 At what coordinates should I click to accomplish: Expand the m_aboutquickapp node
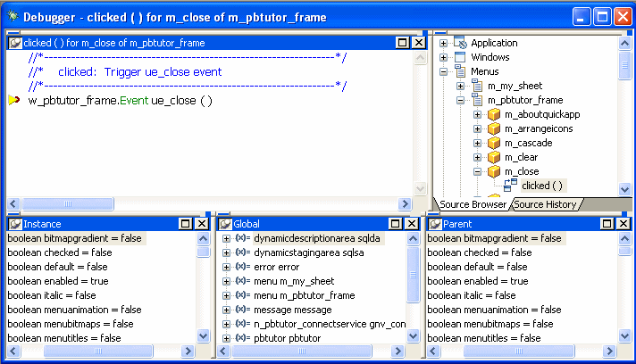coord(477,114)
